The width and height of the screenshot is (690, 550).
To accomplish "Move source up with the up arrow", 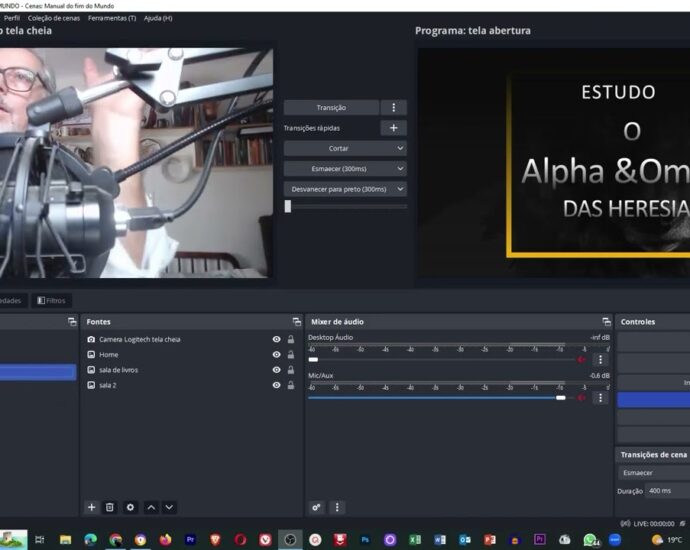I will pyautogui.click(x=151, y=507).
